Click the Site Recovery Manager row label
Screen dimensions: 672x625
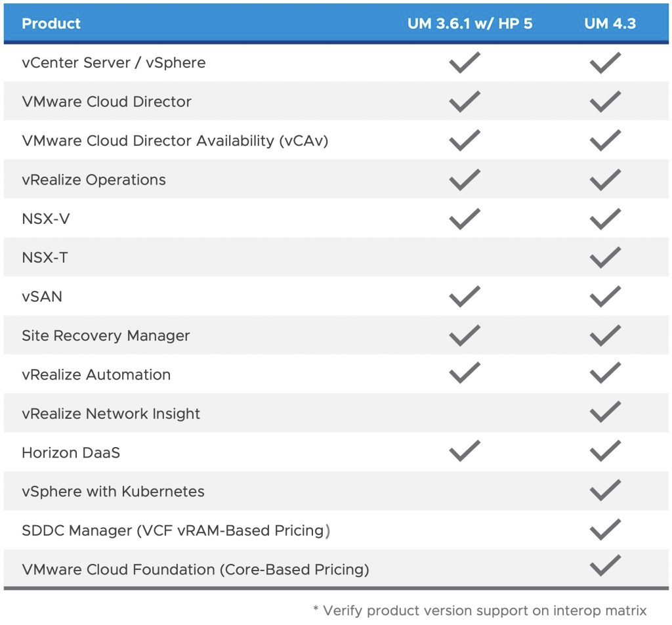tap(106, 335)
